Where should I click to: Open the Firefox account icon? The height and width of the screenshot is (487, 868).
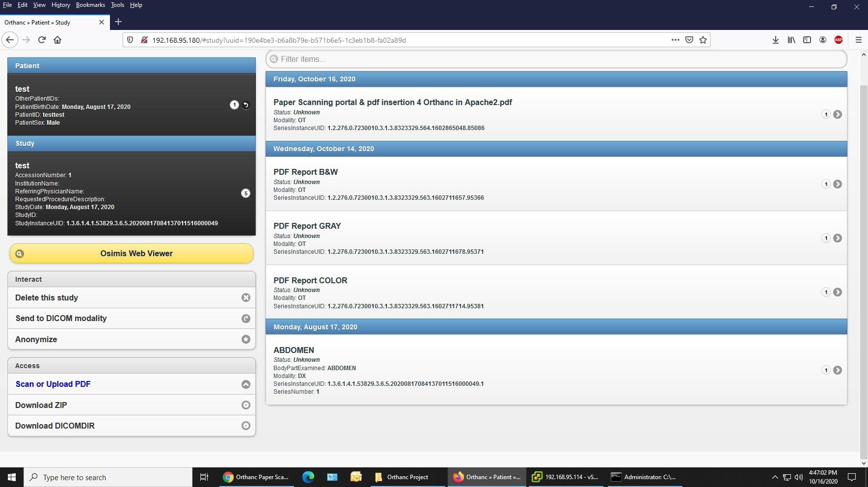[x=823, y=40]
